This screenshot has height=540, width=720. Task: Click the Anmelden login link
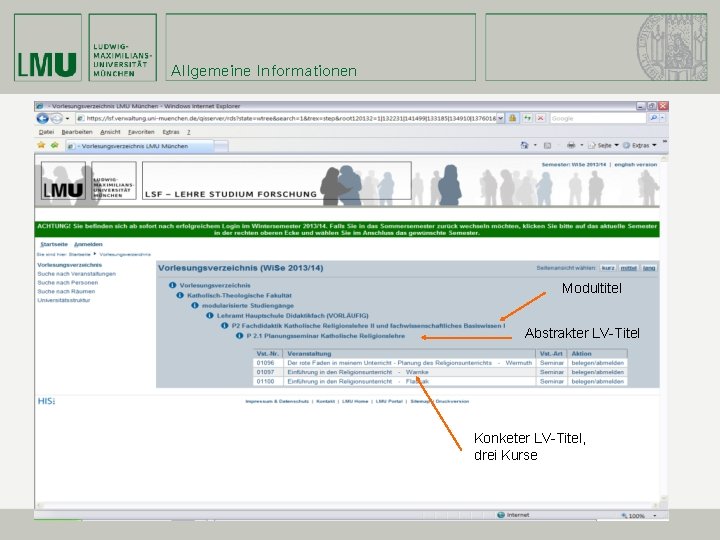coord(88,244)
